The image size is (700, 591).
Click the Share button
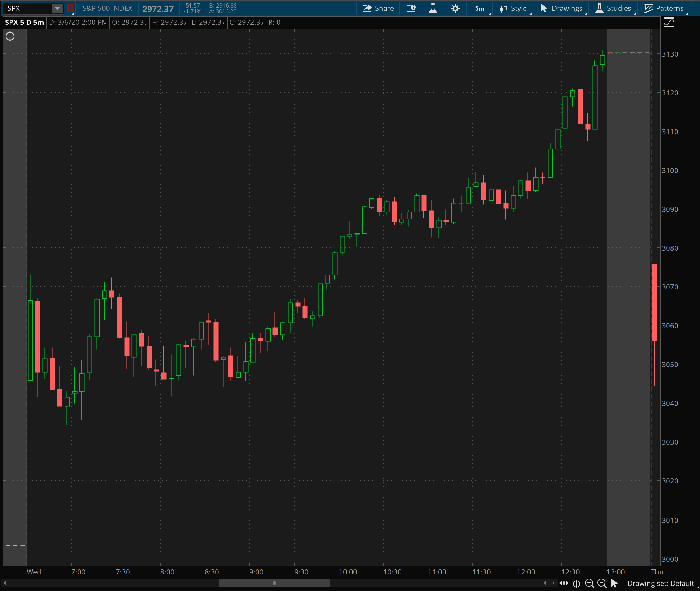(x=378, y=8)
